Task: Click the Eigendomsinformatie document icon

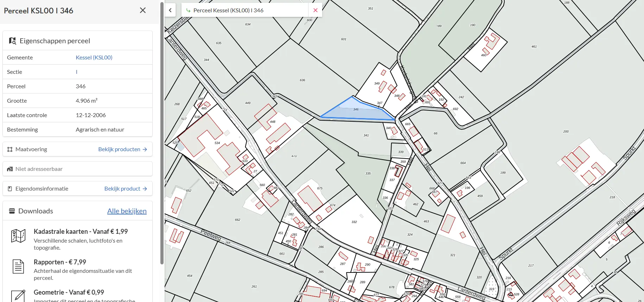Action: 10,189
